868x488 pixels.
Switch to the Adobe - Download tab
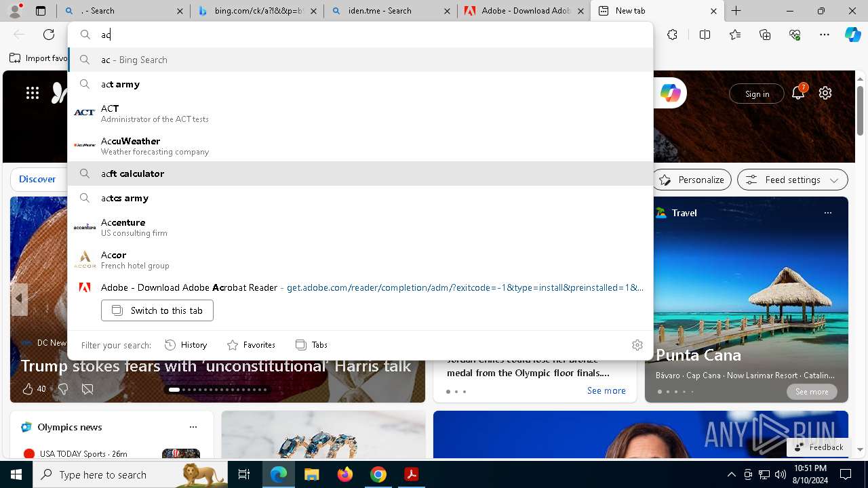click(x=524, y=11)
